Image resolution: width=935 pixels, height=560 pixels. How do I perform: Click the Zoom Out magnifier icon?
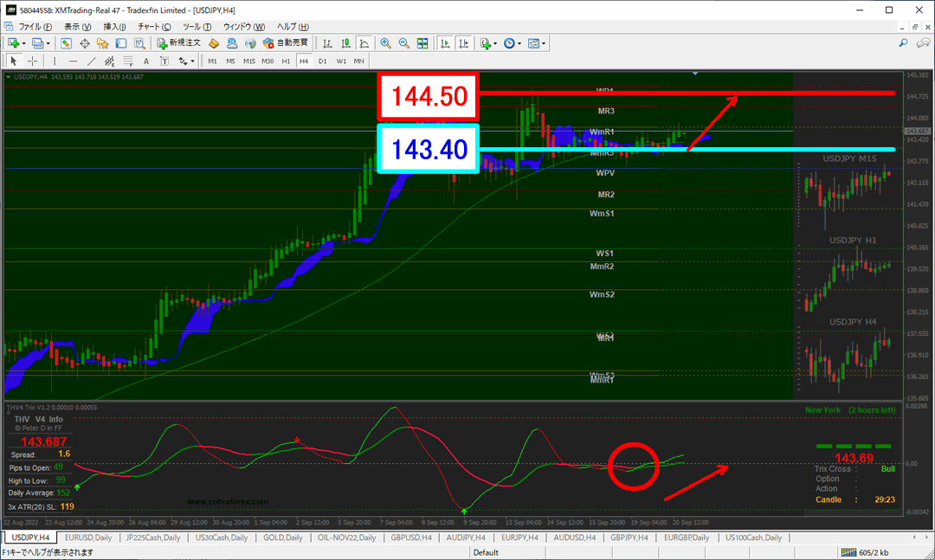coord(403,42)
